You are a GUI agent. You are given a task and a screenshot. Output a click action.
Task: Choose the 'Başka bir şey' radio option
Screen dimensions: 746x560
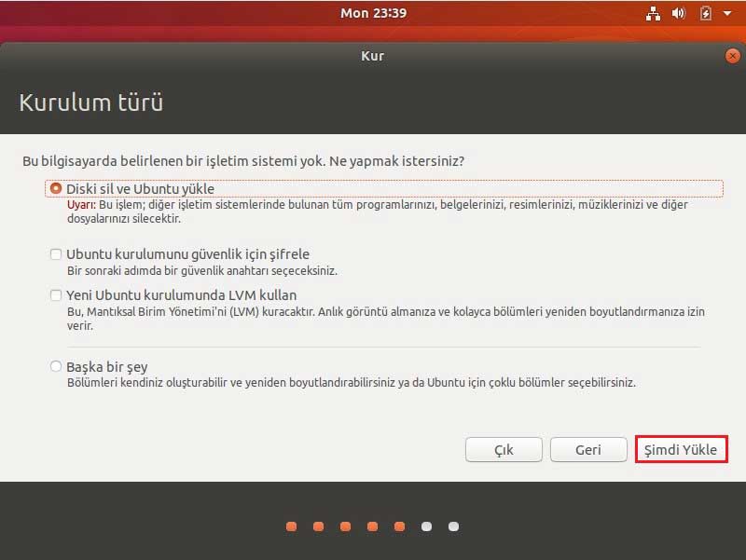[x=56, y=366]
